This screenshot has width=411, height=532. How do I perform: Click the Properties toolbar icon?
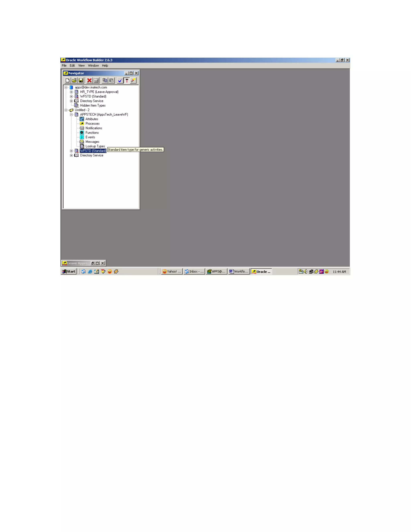point(96,80)
